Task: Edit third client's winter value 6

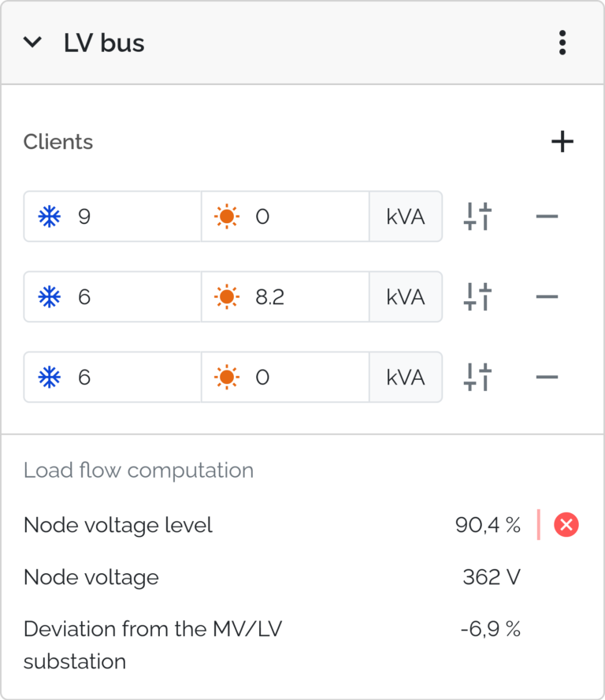Action: coord(113,378)
